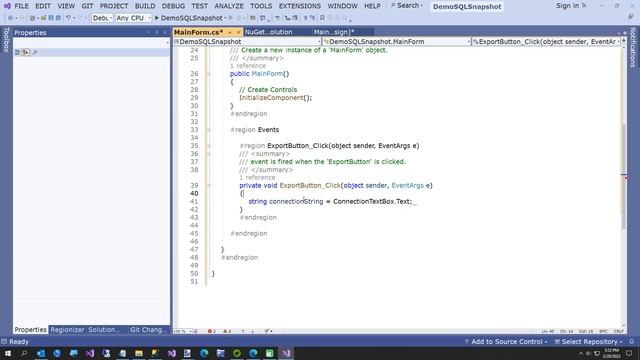Screen dimensions: 640x360
Task: Pin the MainForm.cs tab
Action: click(x=230, y=32)
